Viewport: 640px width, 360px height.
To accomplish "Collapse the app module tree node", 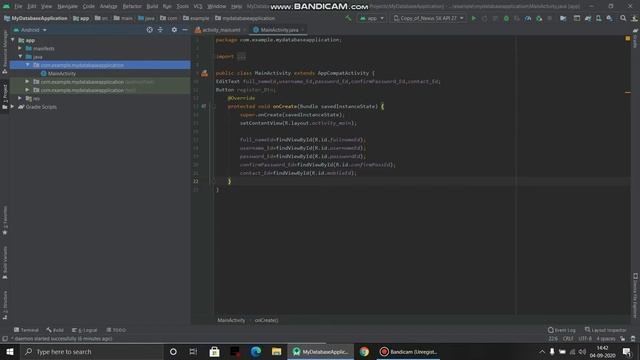I will pyautogui.click(x=13, y=40).
